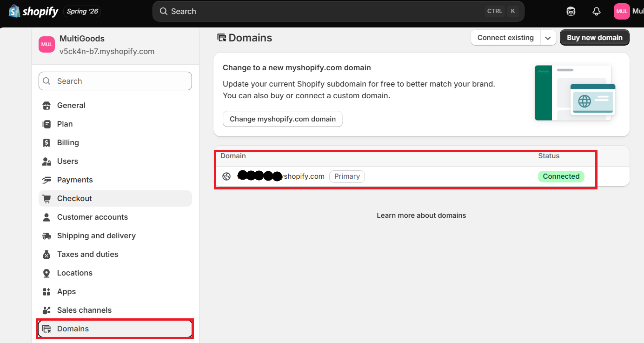Image resolution: width=644 pixels, height=343 pixels.
Task: Click the General store icon
Action: 46,106
